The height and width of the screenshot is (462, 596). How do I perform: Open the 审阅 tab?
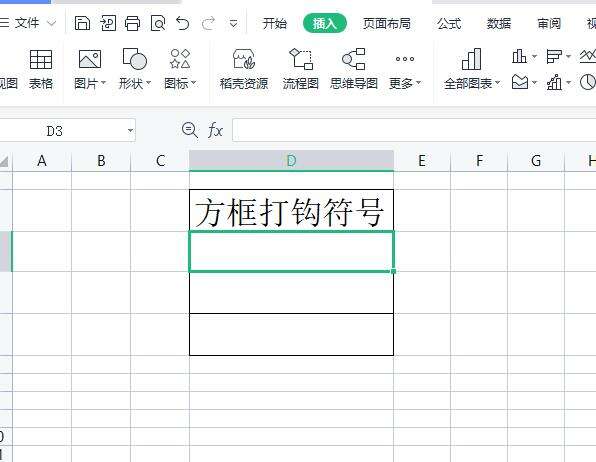click(549, 24)
